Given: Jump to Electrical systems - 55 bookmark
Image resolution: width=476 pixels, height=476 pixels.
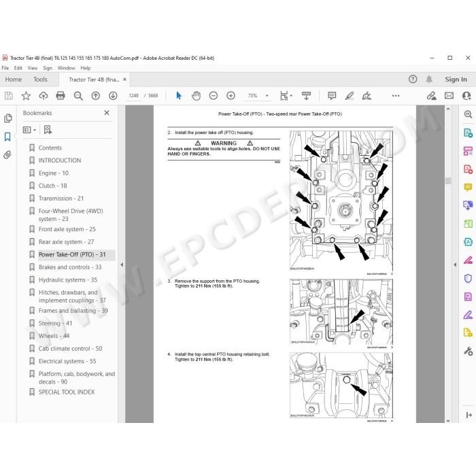Looking at the screenshot, I should coord(67,361).
